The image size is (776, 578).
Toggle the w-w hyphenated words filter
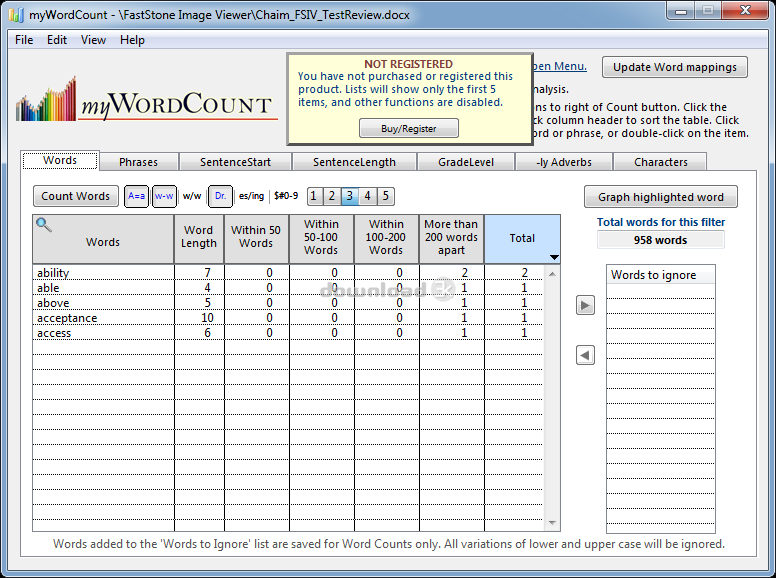pos(164,196)
